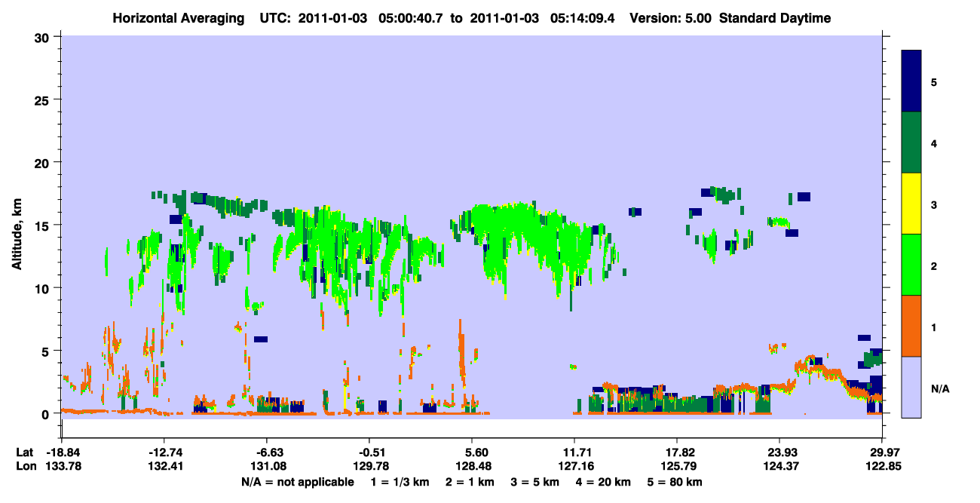This screenshot has height=503, width=980.
Task: Click legend text '4 = 20 km'
Action: point(604,482)
